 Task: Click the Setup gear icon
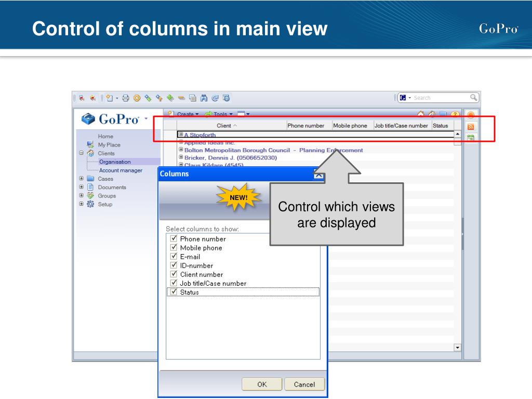90,204
